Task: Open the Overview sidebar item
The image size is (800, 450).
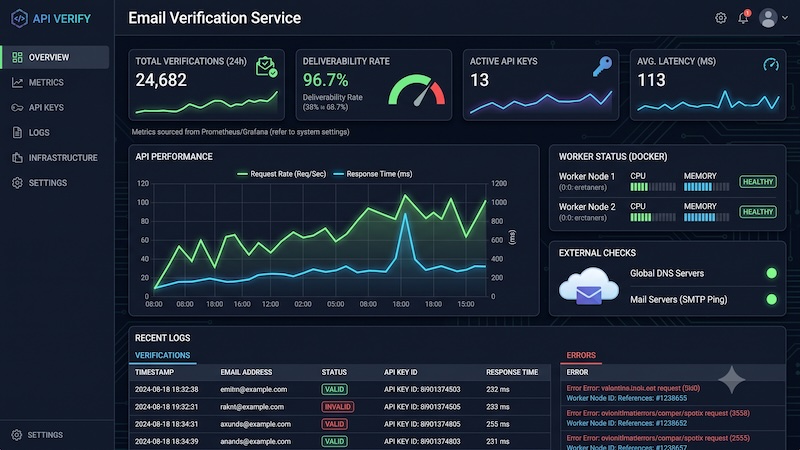Action: [55, 57]
